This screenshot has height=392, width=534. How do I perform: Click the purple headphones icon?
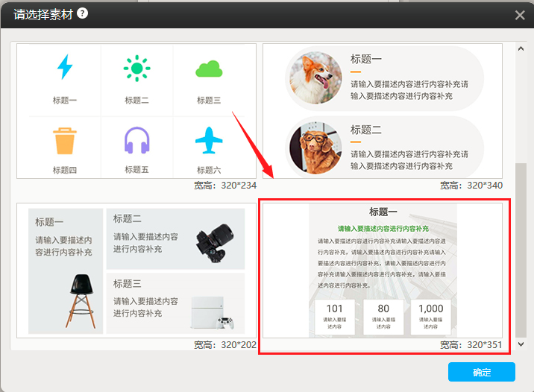coord(136,140)
